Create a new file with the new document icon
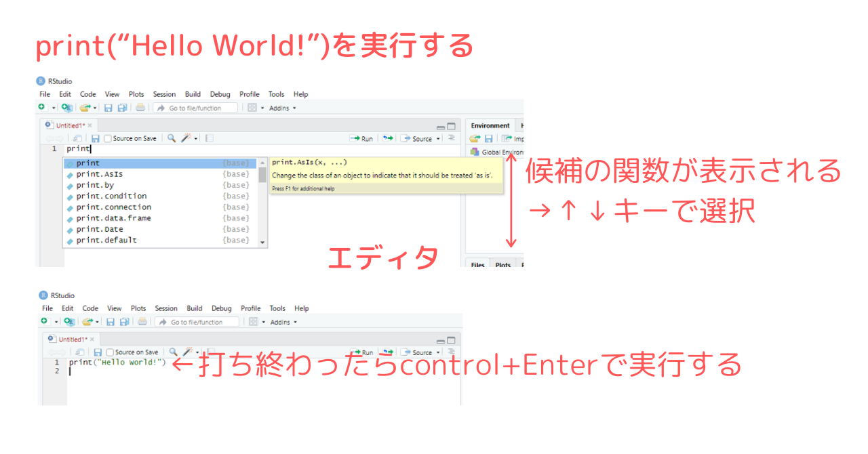 (x=41, y=107)
